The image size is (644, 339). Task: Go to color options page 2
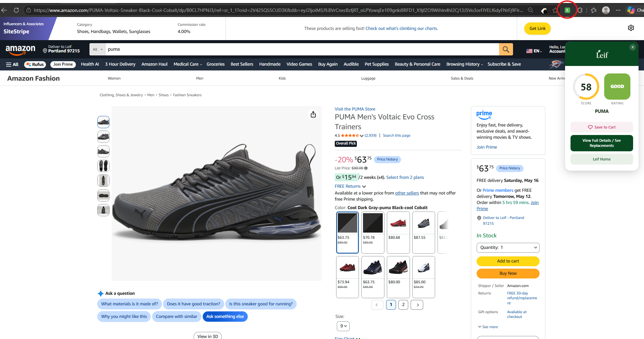(x=403, y=305)
